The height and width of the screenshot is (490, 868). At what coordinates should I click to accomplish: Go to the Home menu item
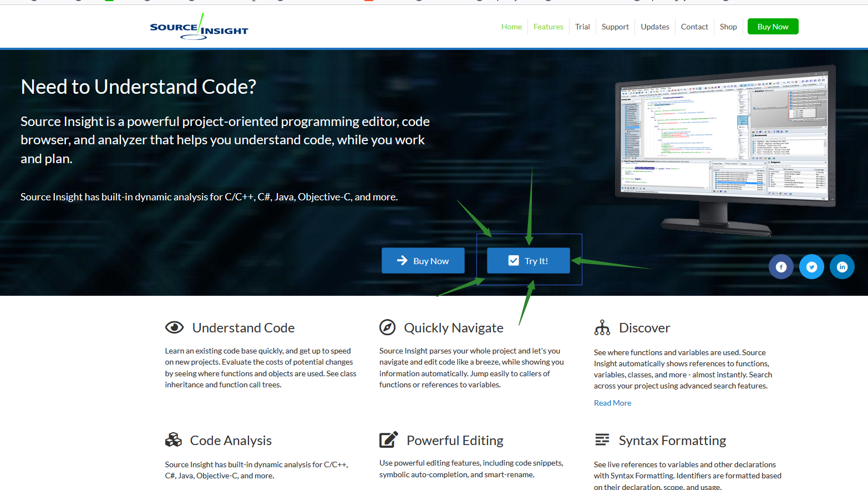point(511,27)
